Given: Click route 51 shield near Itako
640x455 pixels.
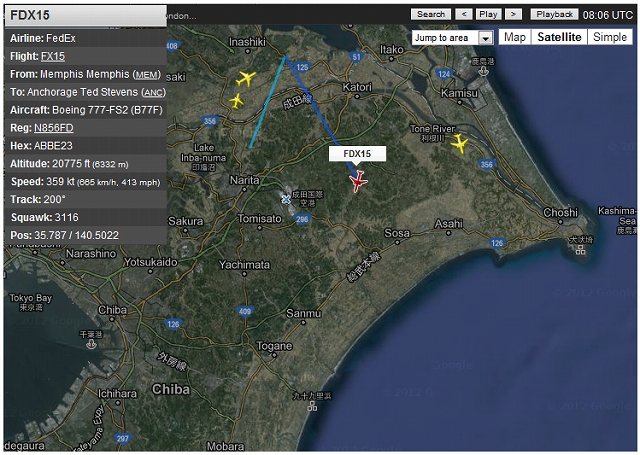Looking at the screenshot, I should coord(356,57).
